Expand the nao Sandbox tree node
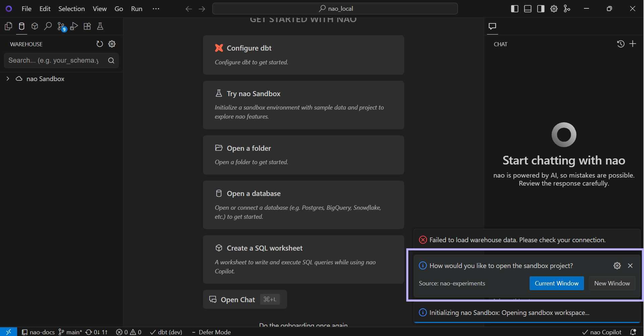644x336 pixels. [8, 79]
